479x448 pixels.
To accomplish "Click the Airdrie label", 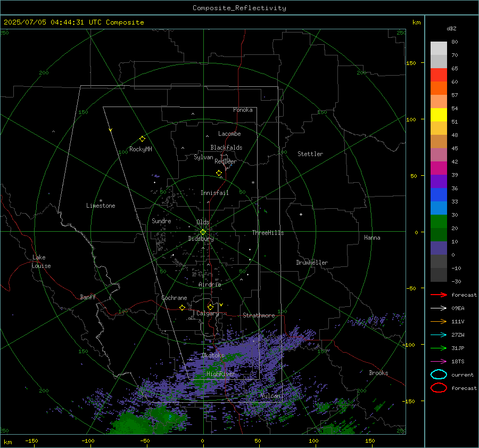I will (210, 284).
